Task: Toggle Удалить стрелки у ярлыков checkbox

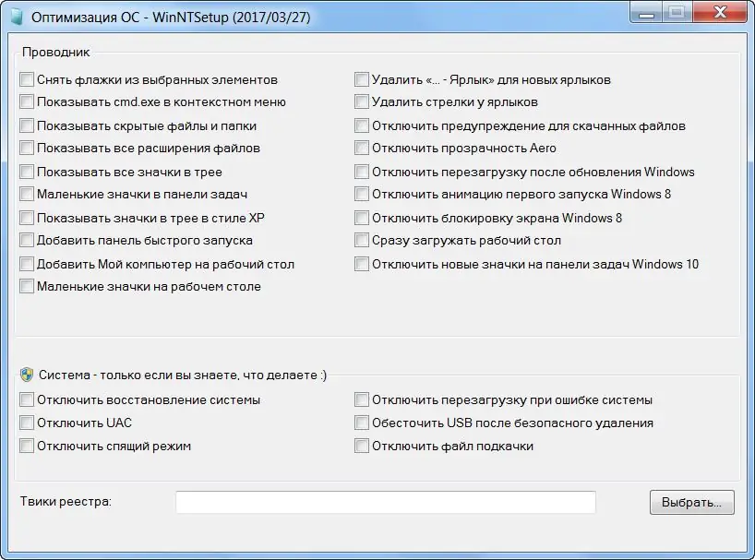Action: pos(362,102)
